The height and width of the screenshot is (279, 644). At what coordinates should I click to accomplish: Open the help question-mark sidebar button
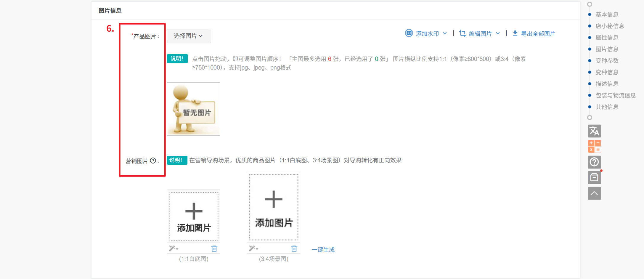(x=594, y=162)
